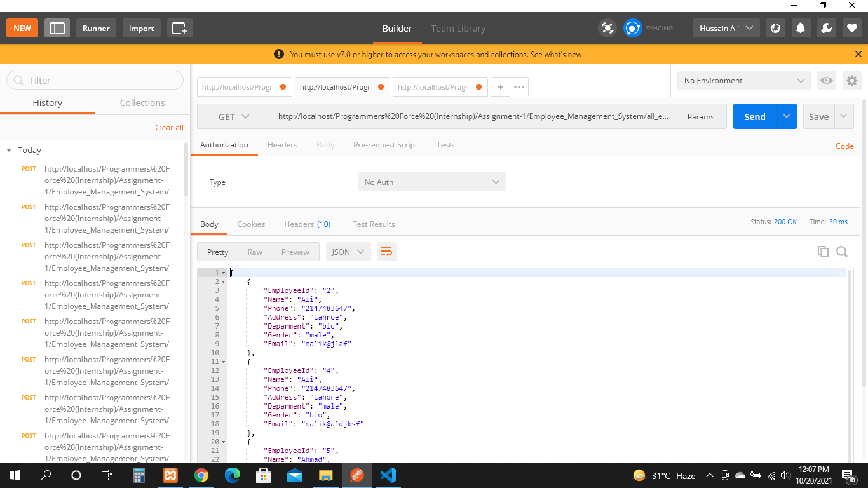This screenshot has width=868, height=488.
Task: Open manage environments gear icon
Action: pyautogui.click(x=851, y=81)
